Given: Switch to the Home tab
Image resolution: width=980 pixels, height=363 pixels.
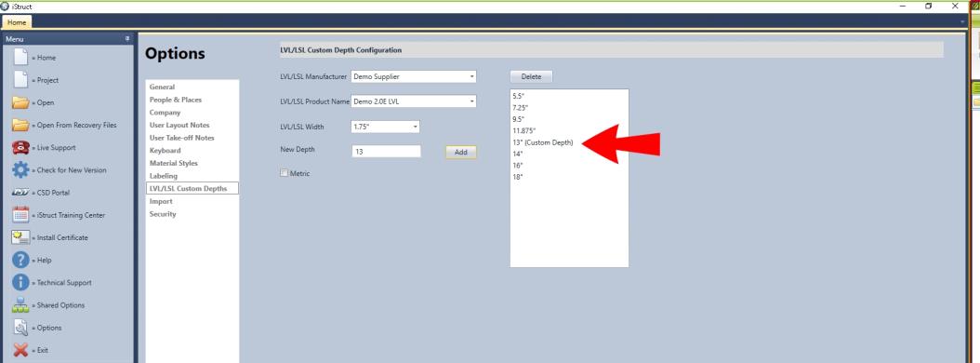Looking at the screenshot, I should click(x=17, y=22).
